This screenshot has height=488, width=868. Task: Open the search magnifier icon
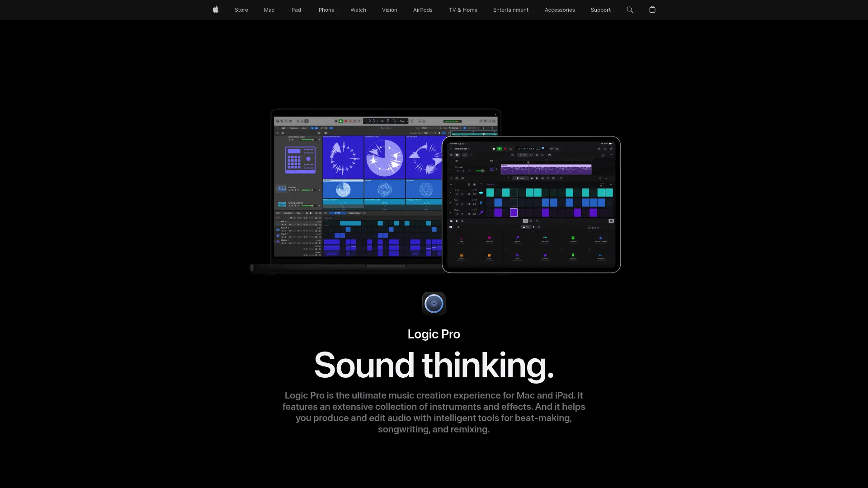(630, 9)
